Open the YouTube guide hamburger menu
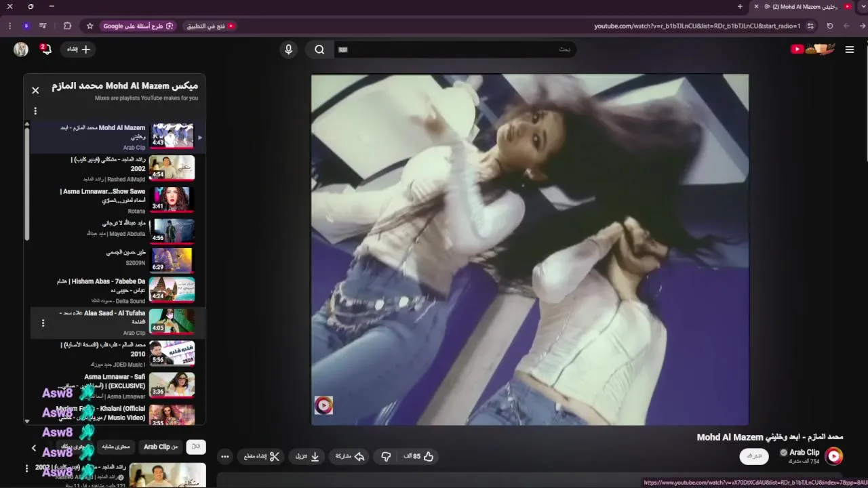868x488 pixels. coord(849,49)
